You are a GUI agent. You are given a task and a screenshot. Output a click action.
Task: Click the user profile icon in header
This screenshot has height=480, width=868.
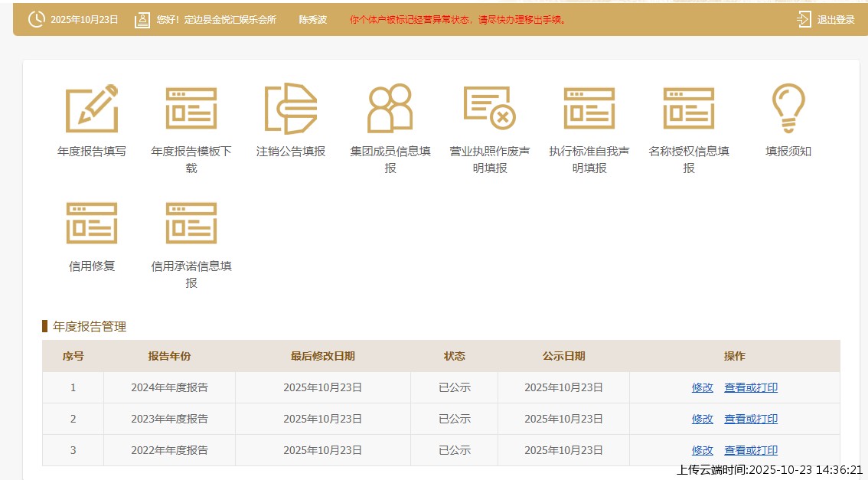pyautogui.click(x=142, y=20)
